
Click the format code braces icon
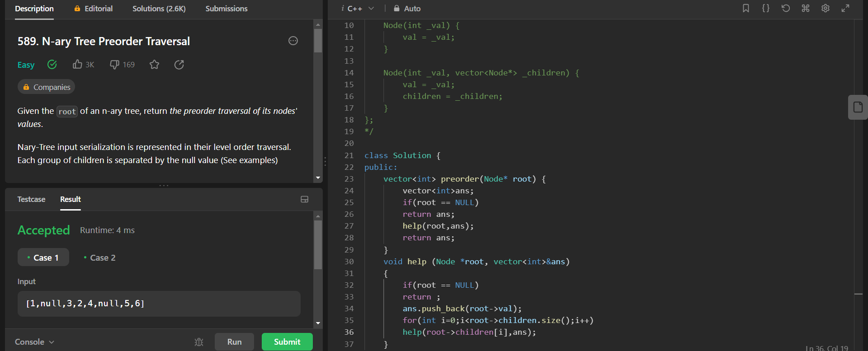[766, 8]
